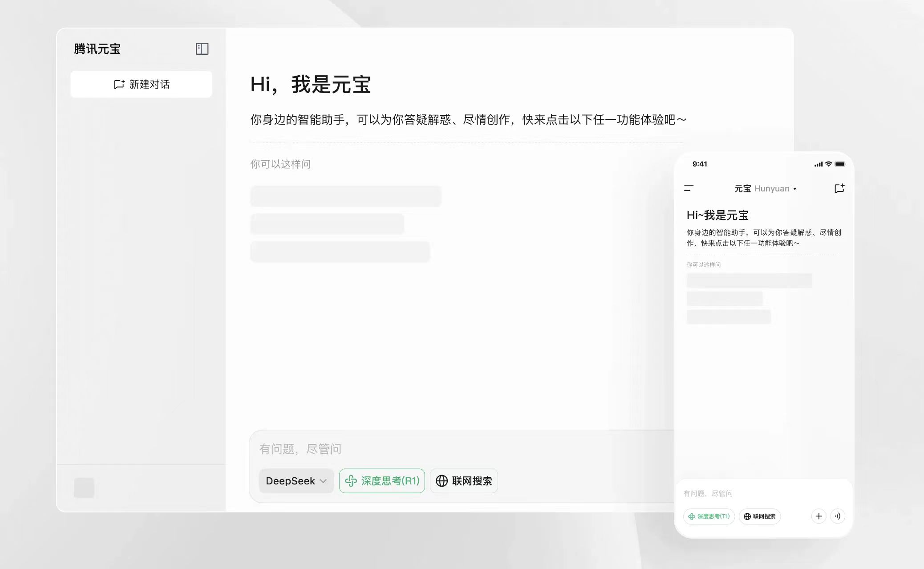Screen dimensions: 924x569
Task: Click the Wi-Fi icon in mobile status bar
Action: 828,164
